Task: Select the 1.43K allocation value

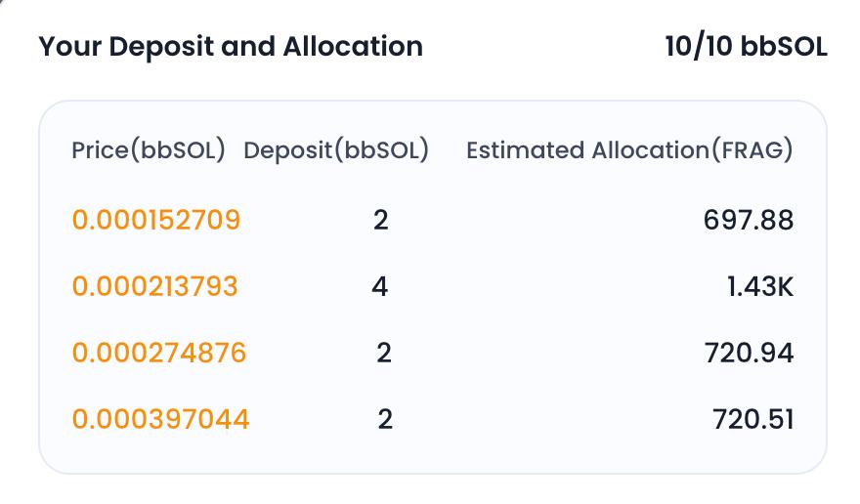Action: click(x=760, y=286)
